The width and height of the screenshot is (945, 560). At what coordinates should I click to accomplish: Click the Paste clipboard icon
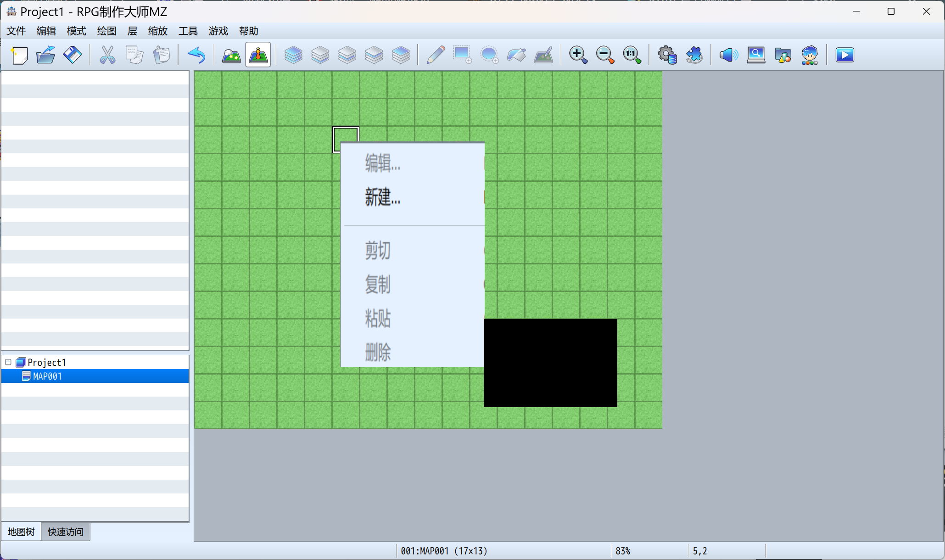(162, 55)
